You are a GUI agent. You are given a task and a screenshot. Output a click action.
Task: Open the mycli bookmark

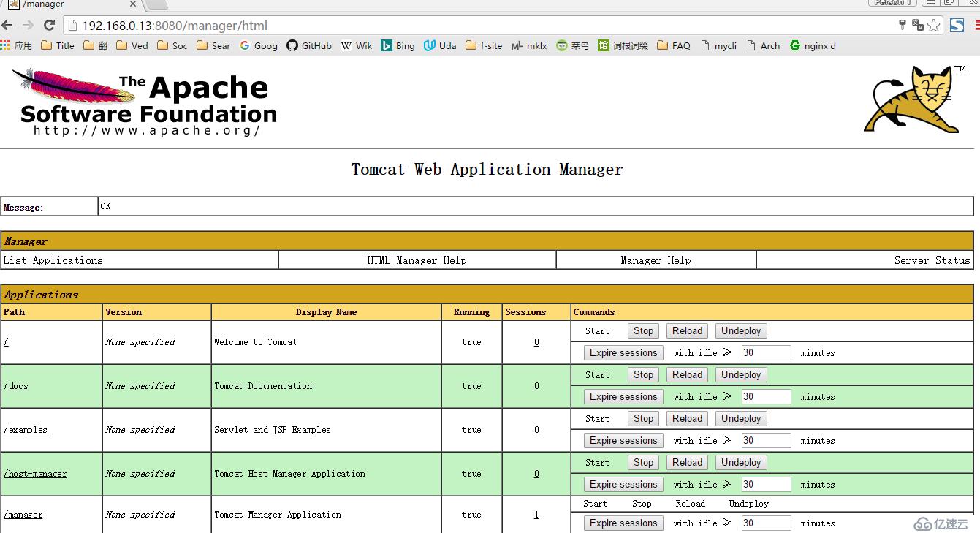coord(718,45)
